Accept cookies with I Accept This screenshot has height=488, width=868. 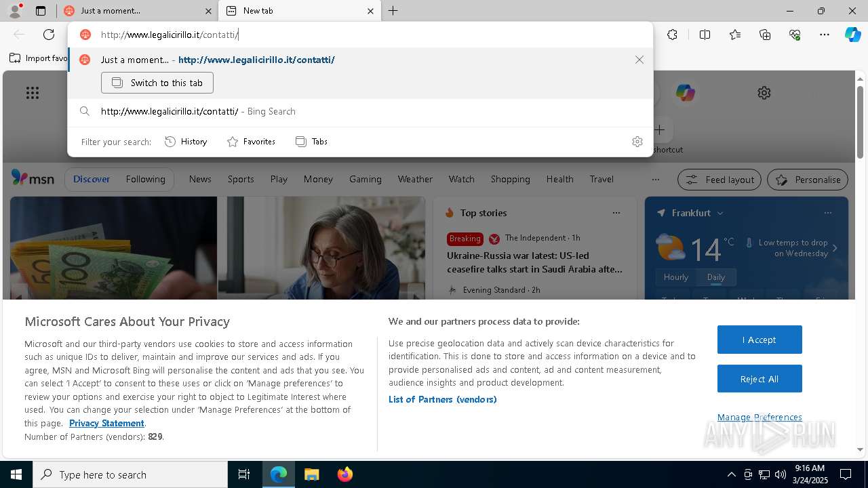point(759,340)
